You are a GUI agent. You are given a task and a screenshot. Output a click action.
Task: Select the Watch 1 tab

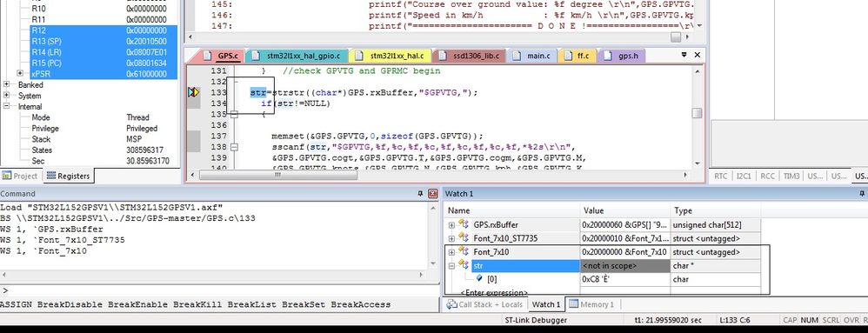pos(546,304)
